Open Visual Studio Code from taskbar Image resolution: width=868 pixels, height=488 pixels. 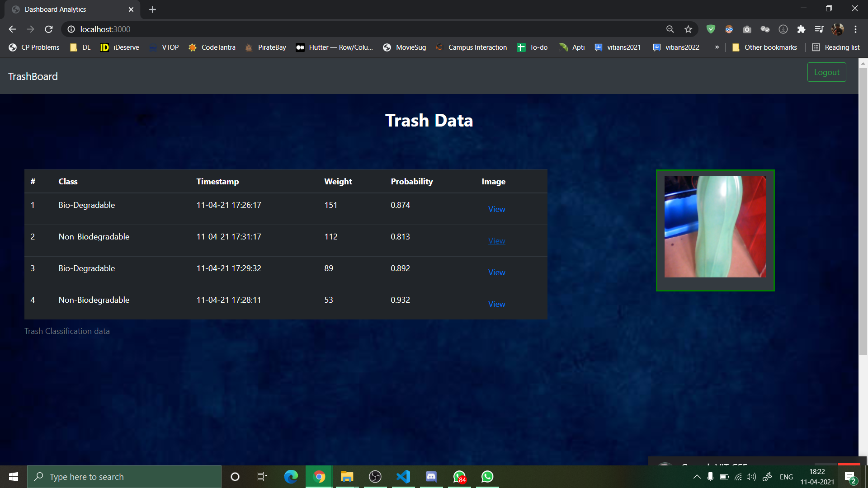tap(403, 477)
